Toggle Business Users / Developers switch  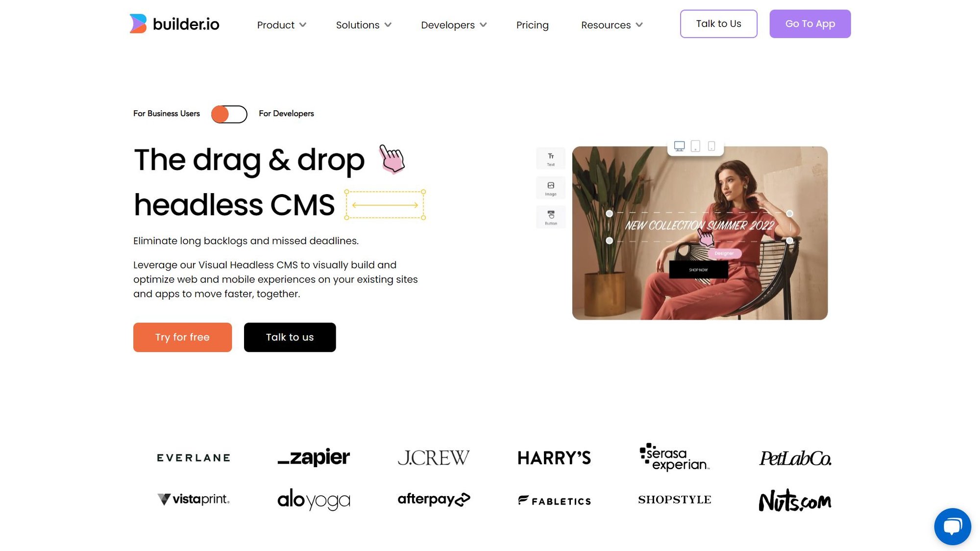(x=229, y=114)
